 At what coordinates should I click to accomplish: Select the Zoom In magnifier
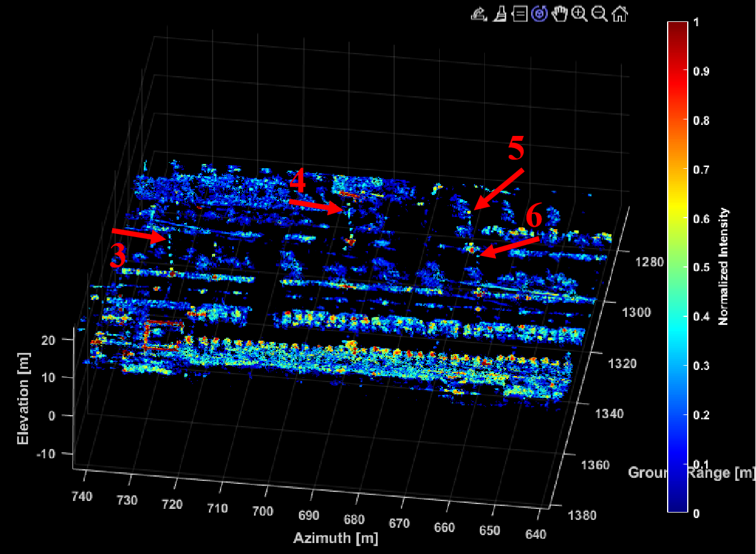pos(579,14)
